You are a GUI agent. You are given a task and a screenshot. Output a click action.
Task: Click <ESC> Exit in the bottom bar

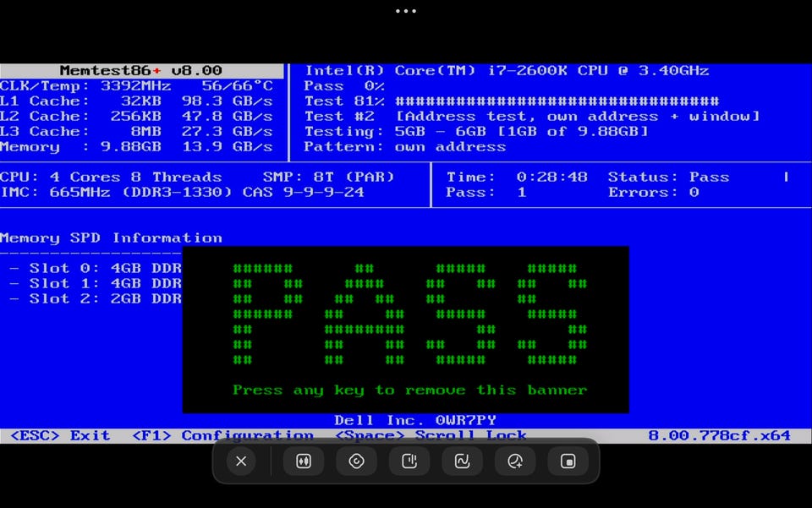click(60, 435)
